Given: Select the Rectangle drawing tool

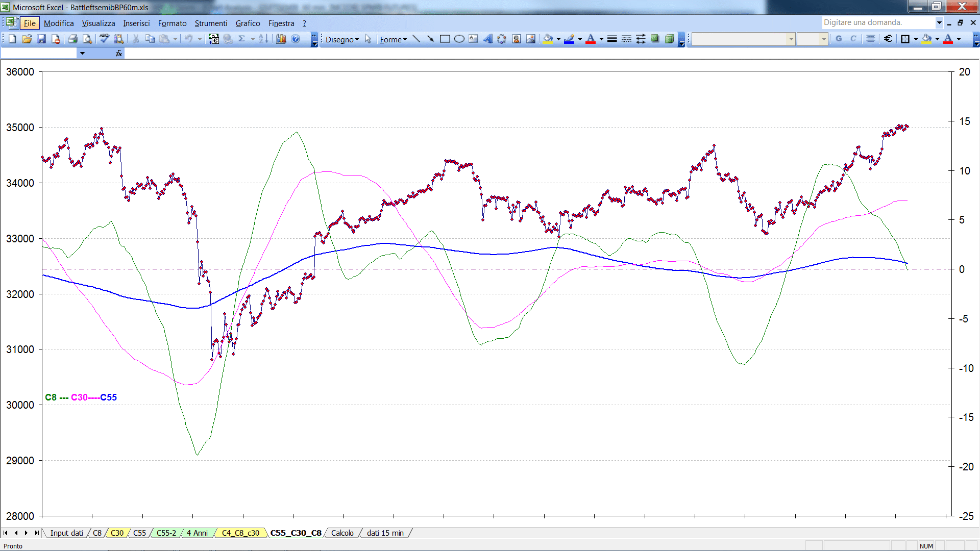Looking at the screenshot, I should (x=445, y=39).
